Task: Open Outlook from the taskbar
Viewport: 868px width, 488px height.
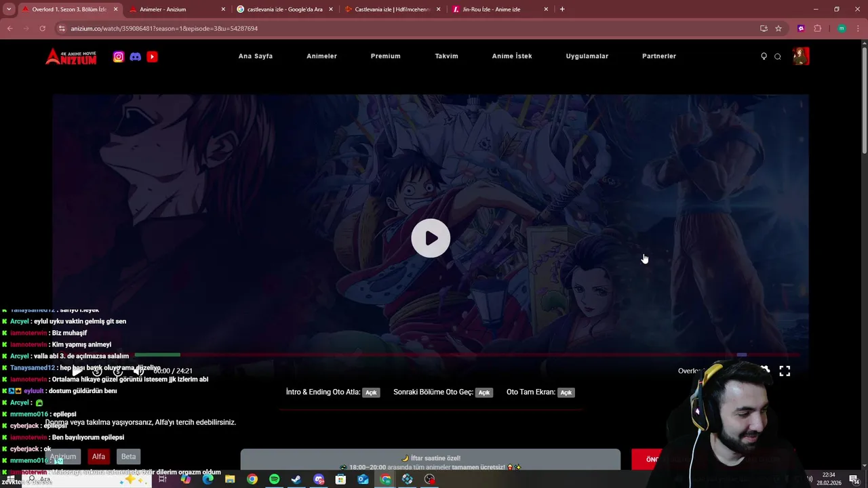Action: click(x=363, y=479)
